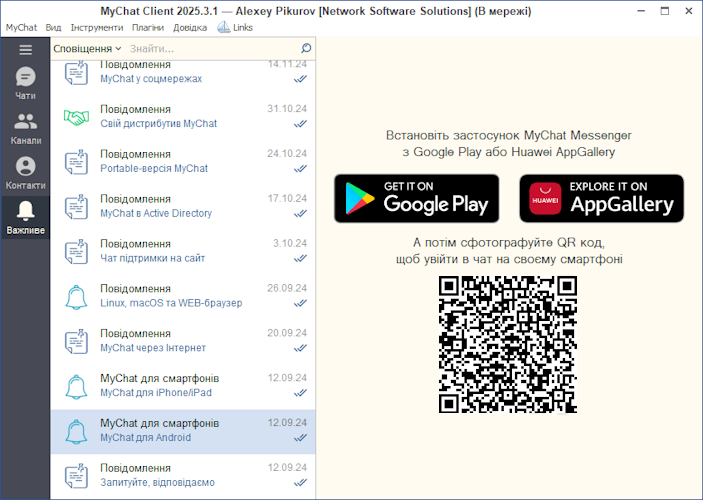Open the Інструменти menu
The width and height of the screenshot is (703, 500).
coord(97,27)
